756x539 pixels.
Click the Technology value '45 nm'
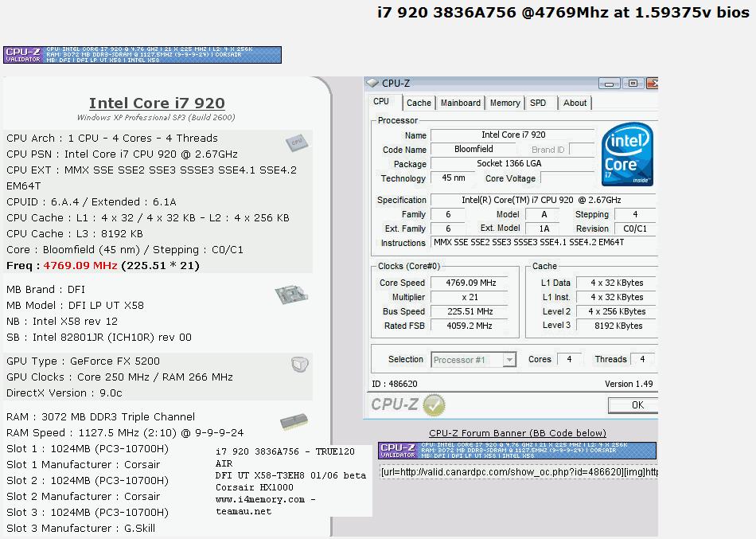[x=454, y=178]
